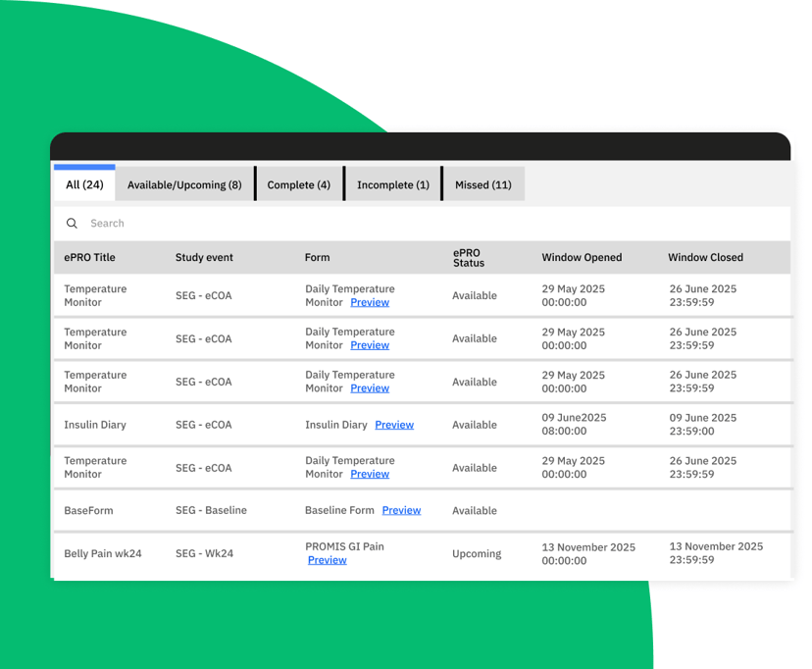
Task: Open the Incomplete (1) tab
Action: [392, 184]
